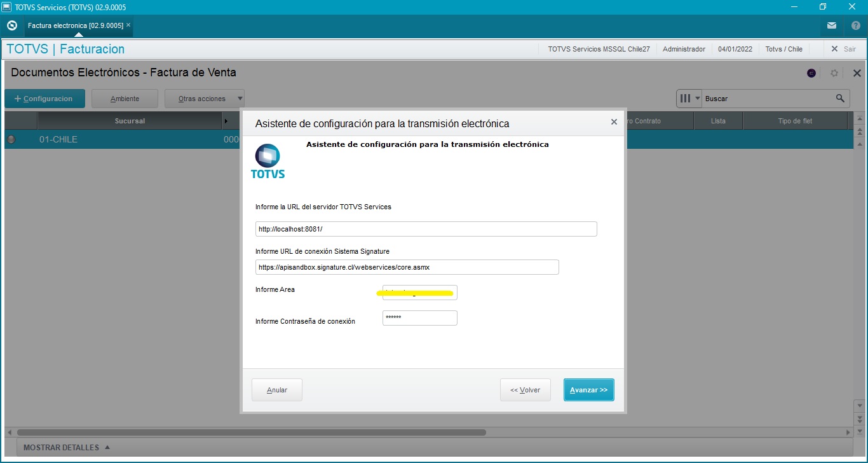Click the Administrador user label
The image size is (868, 463).
(684, 49)
